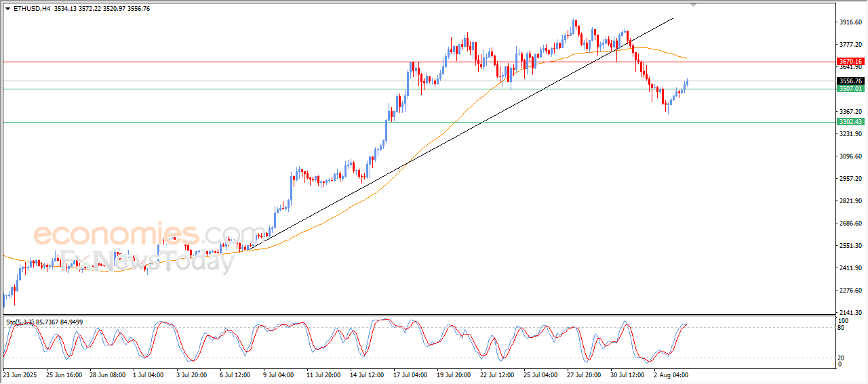Viewport: 868px width, 384px height.
Task: Click the 2957.20 price axis value
Action: point(850,179)
